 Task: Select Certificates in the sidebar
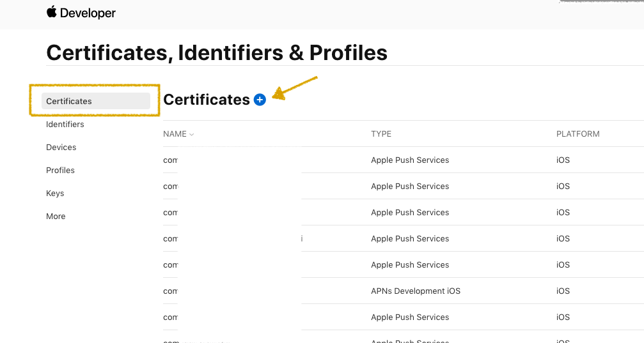click(x=96, y=101)
